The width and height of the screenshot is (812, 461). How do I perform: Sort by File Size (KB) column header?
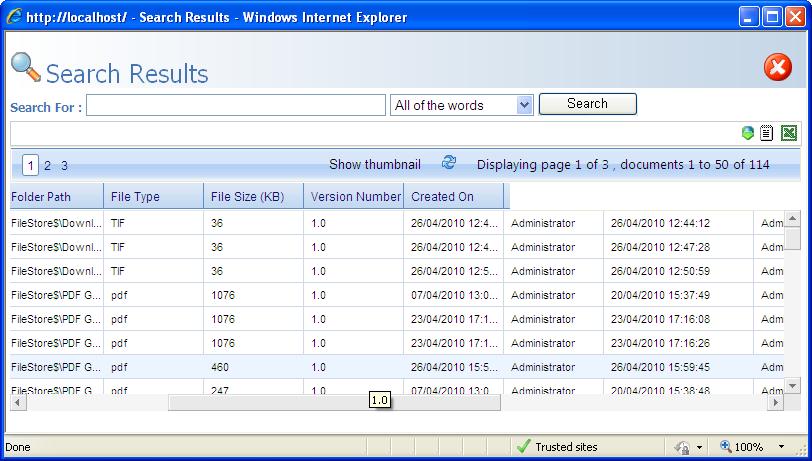(x=254, y=196)
